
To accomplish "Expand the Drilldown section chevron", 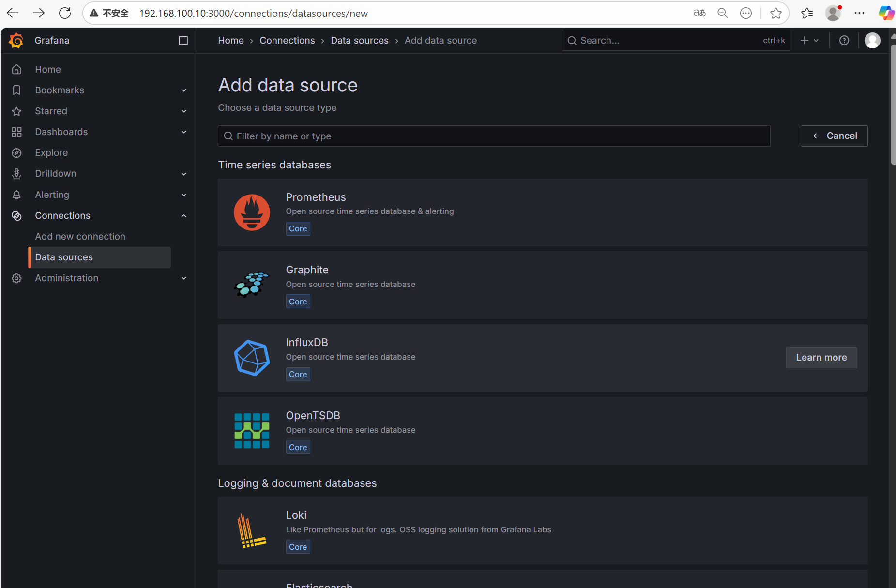I will 184,174.
